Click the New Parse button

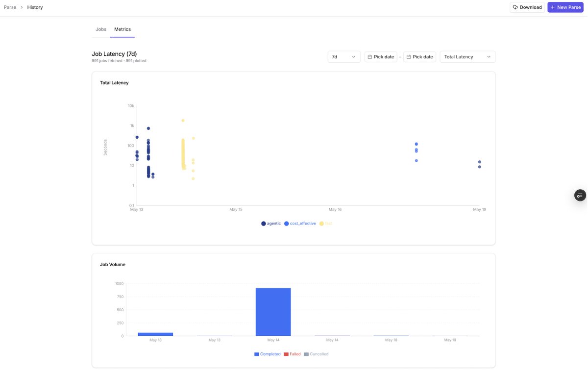565,7
